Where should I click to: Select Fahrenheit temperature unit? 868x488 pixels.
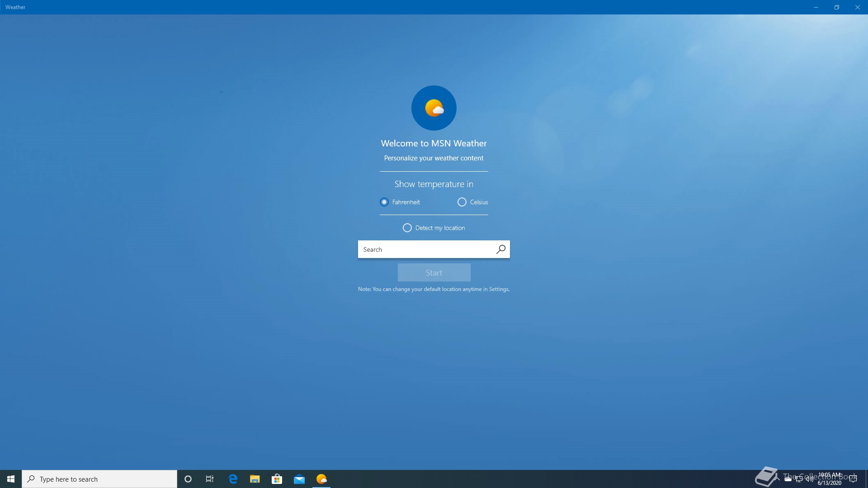384,202
